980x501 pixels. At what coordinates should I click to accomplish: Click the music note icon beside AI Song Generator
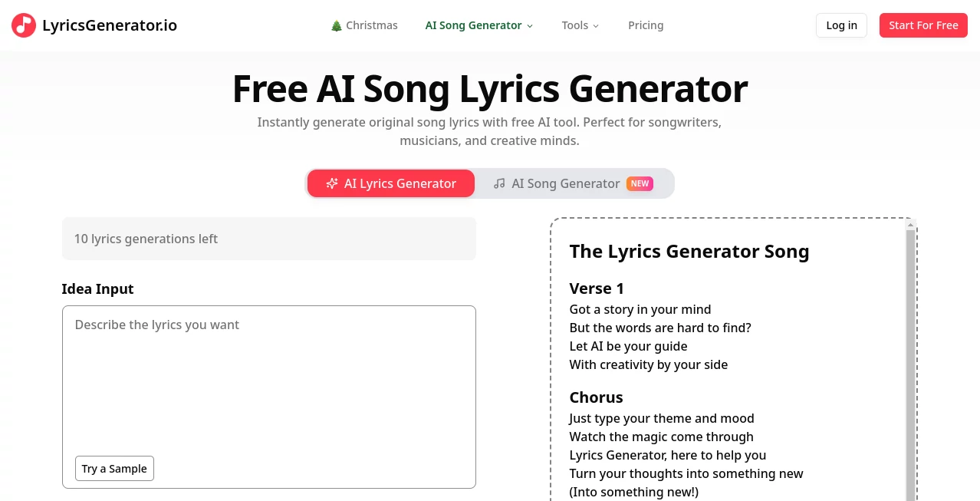coord(499,183)
